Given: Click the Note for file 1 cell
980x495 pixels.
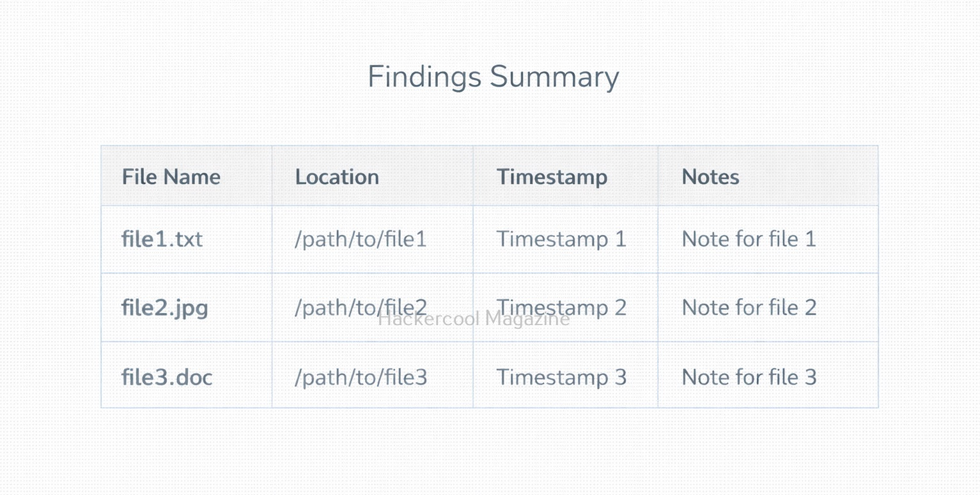Looking at the screenshot, I should 749,239.
